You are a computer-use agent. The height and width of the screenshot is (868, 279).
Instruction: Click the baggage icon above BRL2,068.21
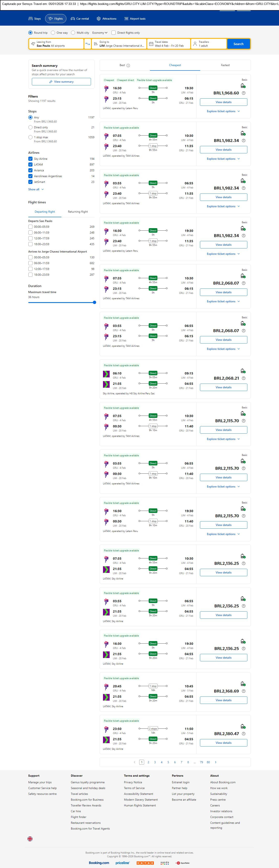(x=243, y=371)
